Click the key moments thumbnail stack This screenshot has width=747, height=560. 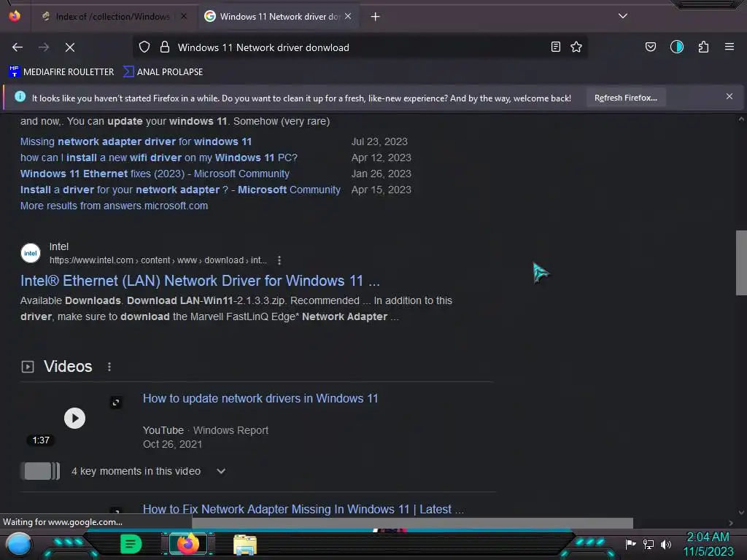coord(41,471)
